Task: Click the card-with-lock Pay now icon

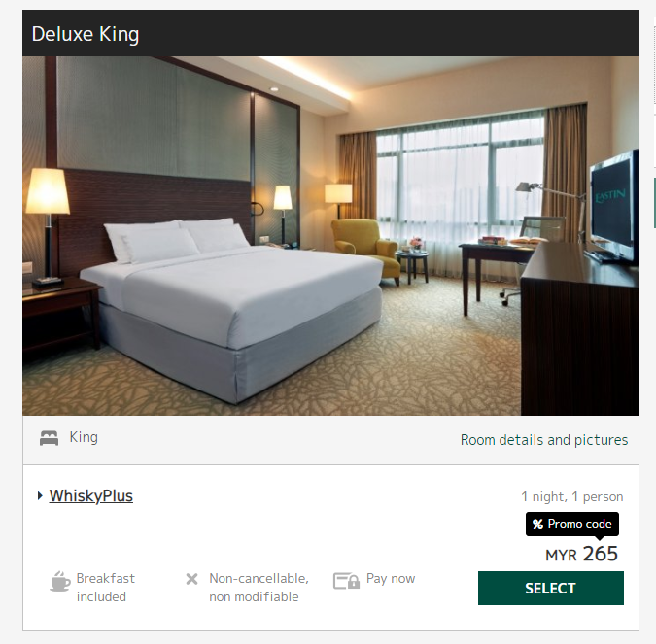Action: click(346, 581)
